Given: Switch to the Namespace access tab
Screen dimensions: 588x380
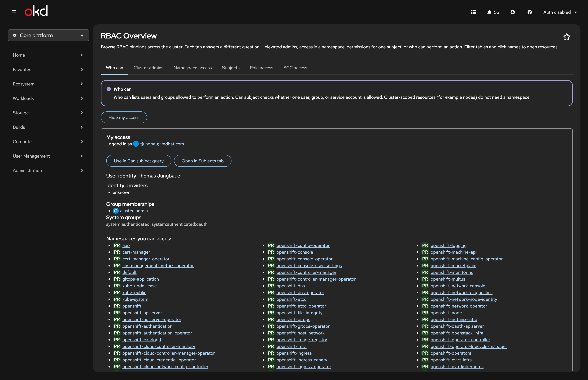Looking at the screenshot, I should point(192,68).
